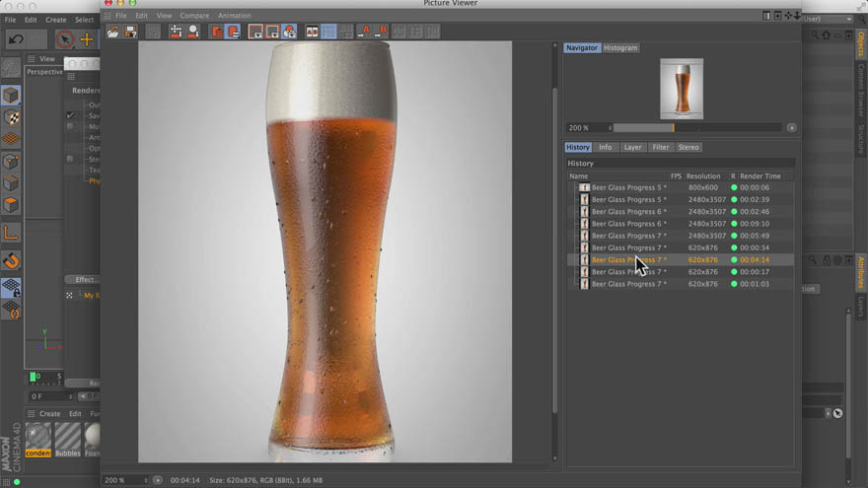Click the image vertical scrollbar
This screenshot has width=868, height=488.
pos(554,249)
